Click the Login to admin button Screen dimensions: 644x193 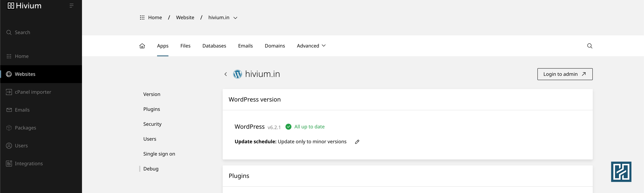click(565, 74)
